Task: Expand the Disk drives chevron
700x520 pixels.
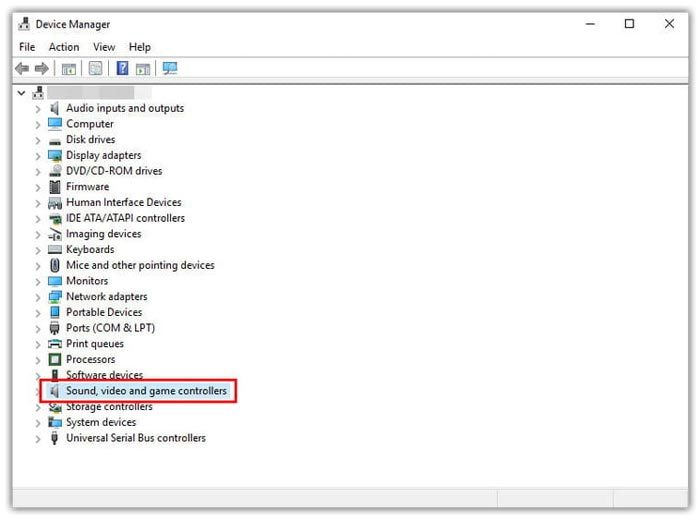Action: (38, 141)
